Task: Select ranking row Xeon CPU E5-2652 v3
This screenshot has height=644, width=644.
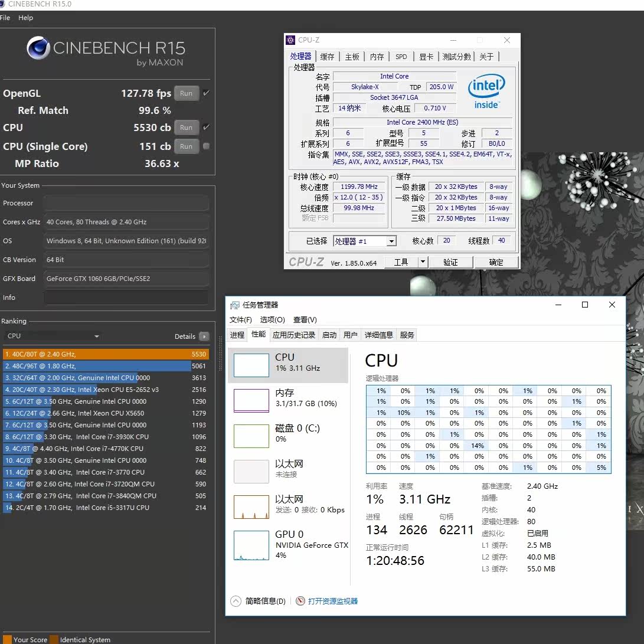Action: tap(106, 390)
